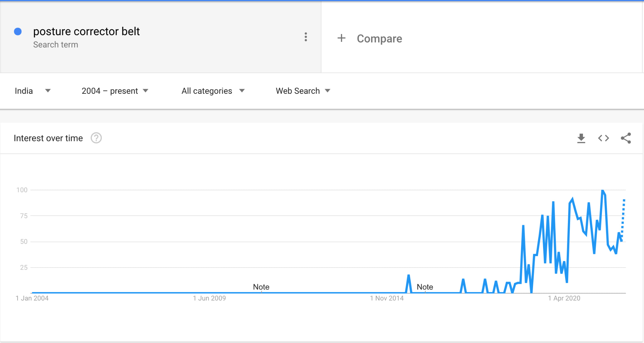Click the plus icon next to Compare
The width and height of the screenshot is (644, 343).
342,38
